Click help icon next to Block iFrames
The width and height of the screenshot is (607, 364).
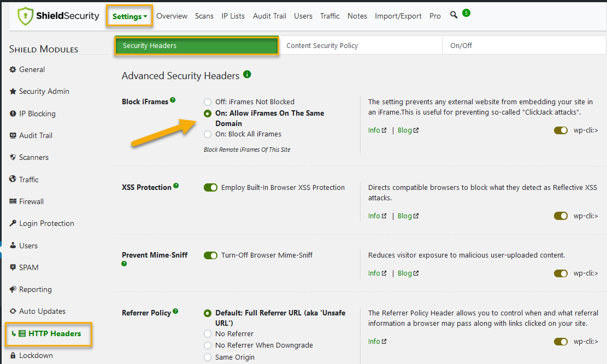click(173, 100)
